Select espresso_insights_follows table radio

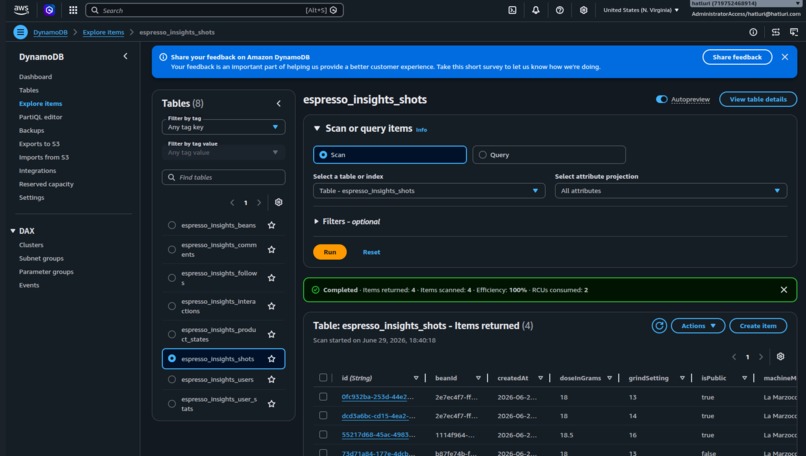[x=172, y=278]
